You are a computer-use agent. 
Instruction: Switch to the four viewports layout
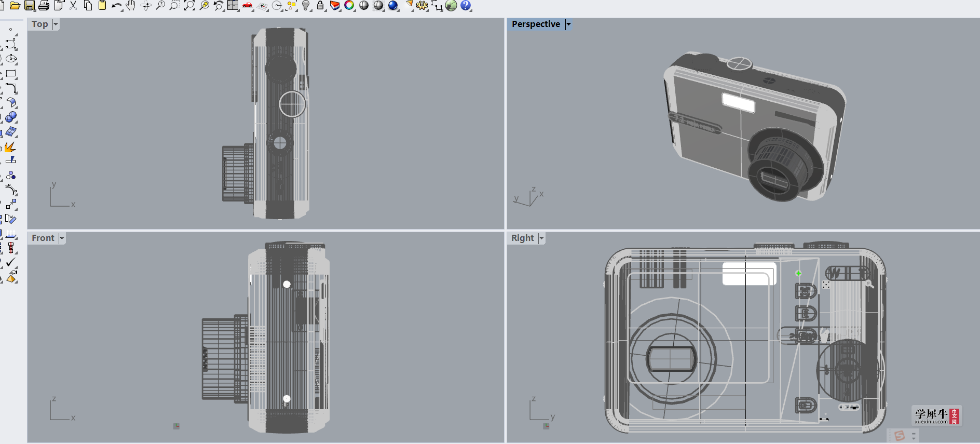click(233, 6)
